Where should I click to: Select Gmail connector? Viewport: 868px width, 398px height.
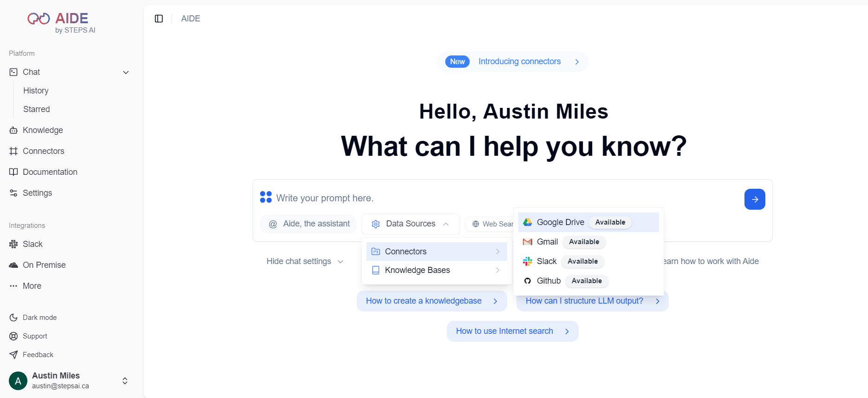coord(588,242)
